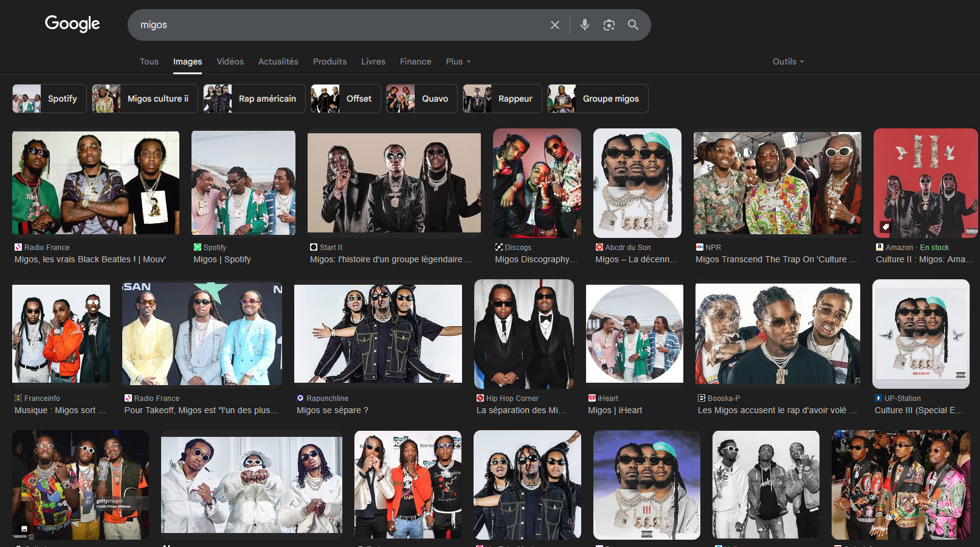980x547 pixels.
Task: Open the pastel suits Radio France thumbnail
Action: tap(202, 333)
